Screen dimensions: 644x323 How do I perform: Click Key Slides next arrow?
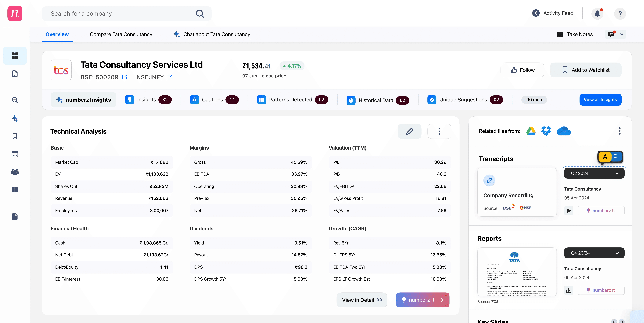pyautogui.click(x=622, y=321)
